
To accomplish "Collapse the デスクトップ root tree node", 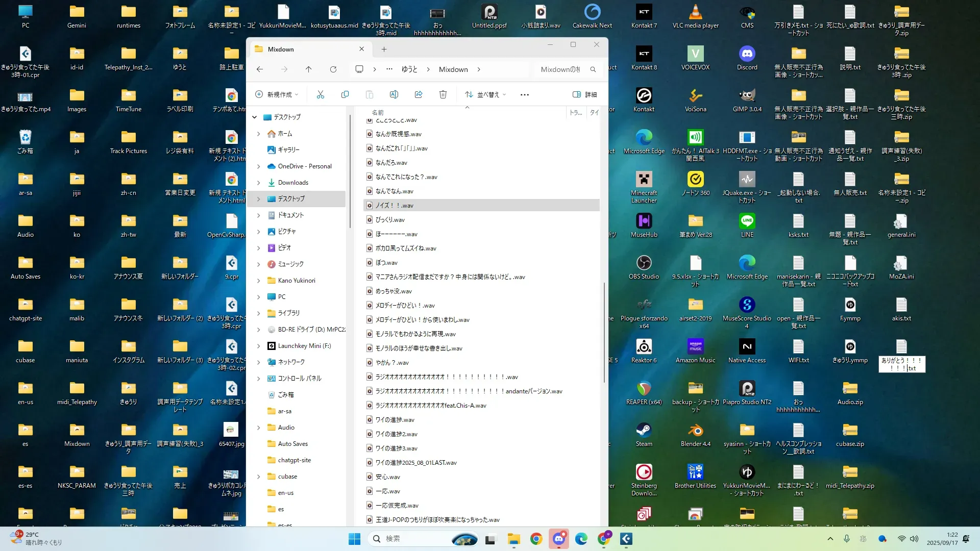I will (254, 117).
